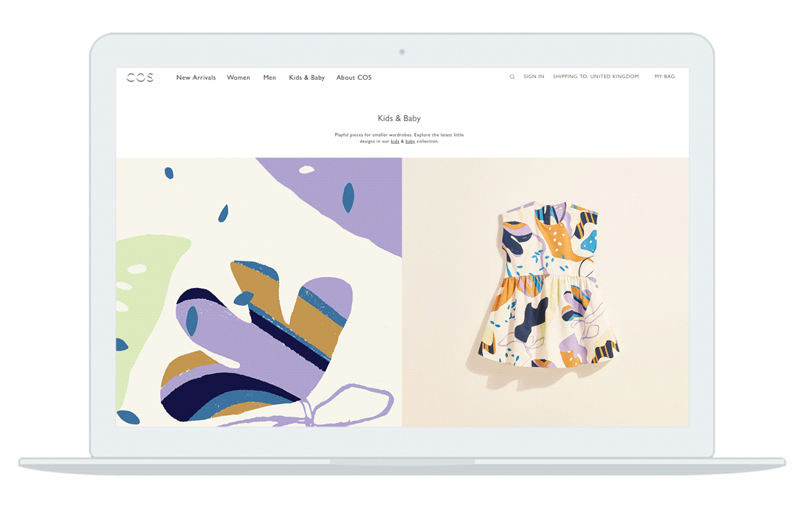This screenshot has height=530, width=812.
Task: Click the printed dress product image
Action: tap(550, 288)
